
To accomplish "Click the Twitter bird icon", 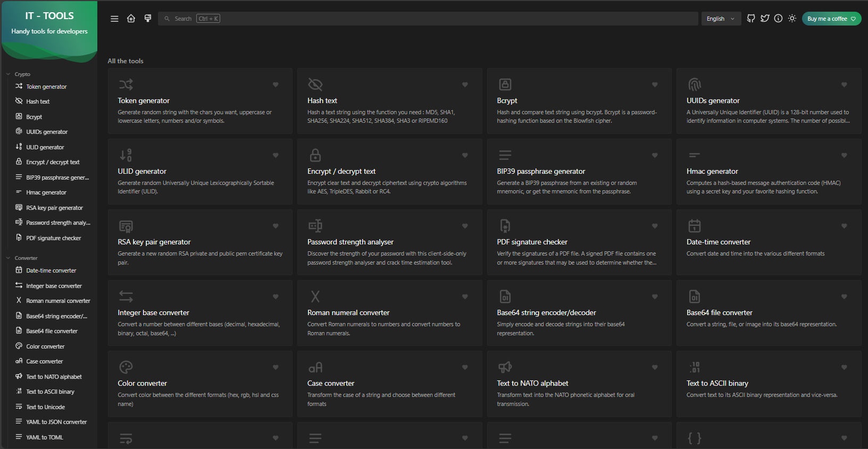I will (x=765, y=19).
